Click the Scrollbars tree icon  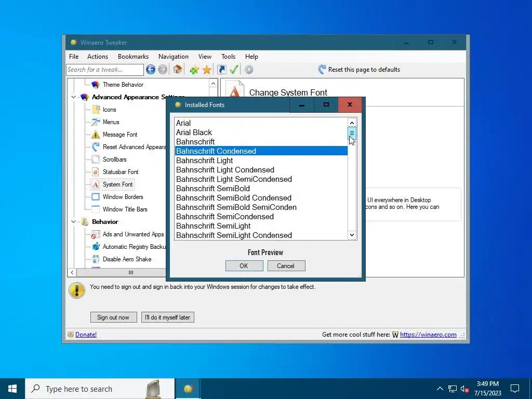pyautogui.click(x=96, y=159)
